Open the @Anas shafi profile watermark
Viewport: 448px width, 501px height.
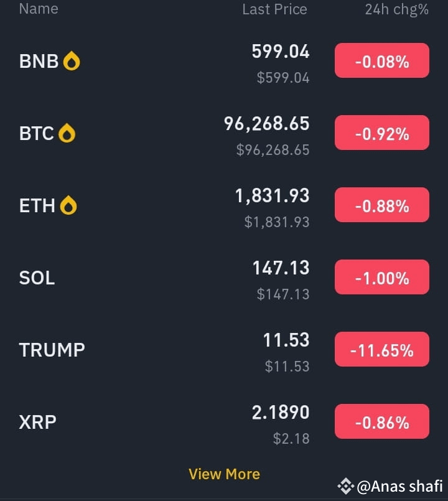(390, 486)
